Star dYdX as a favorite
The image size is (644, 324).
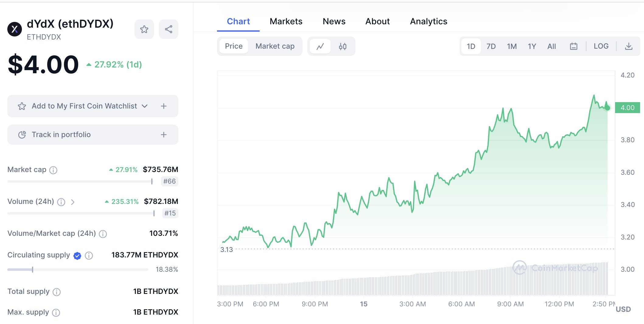(144, 29)
